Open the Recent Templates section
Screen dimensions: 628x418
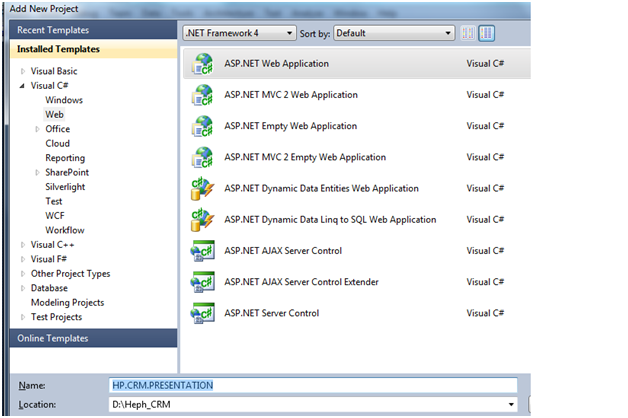pos(93,30)
